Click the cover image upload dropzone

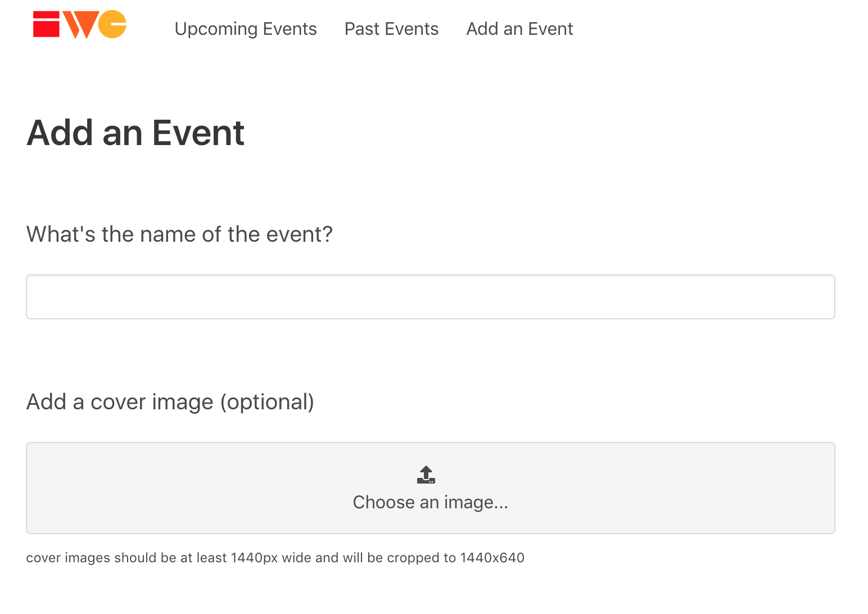tap(431, 488)
